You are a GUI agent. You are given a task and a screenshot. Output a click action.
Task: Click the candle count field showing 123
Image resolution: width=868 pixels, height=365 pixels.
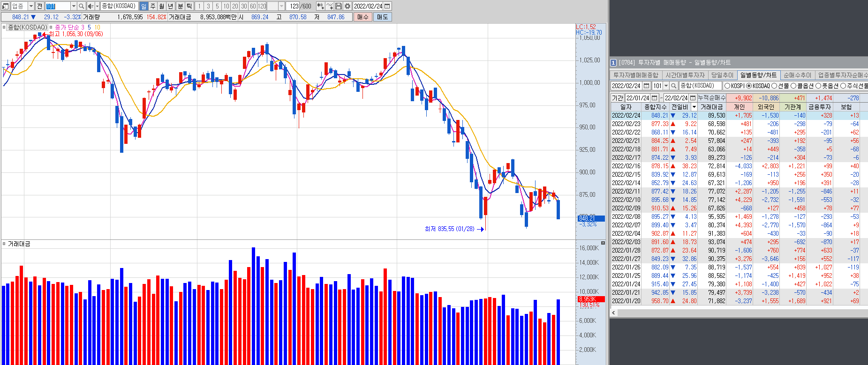tap(293, 6)
